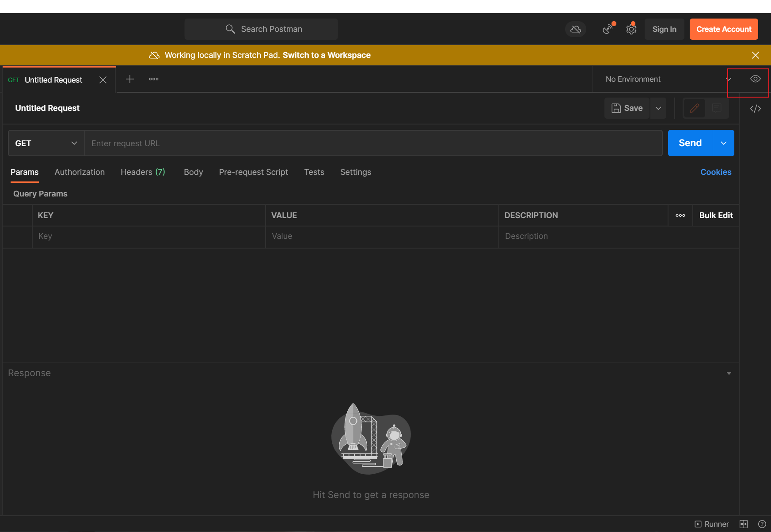Click the Untitled Request title text
Viewport: 771px width, 532px height.
click(x=47, y=108)
